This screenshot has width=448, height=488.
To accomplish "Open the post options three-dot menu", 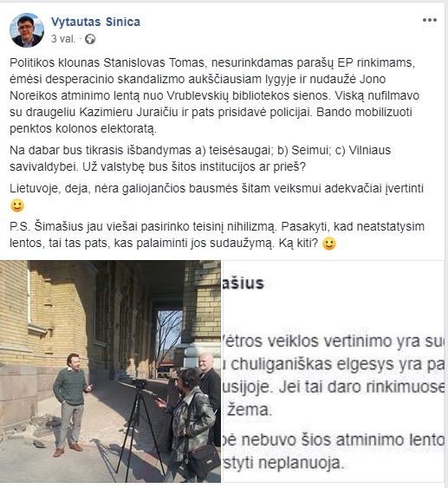I will (x=429, y=20).
